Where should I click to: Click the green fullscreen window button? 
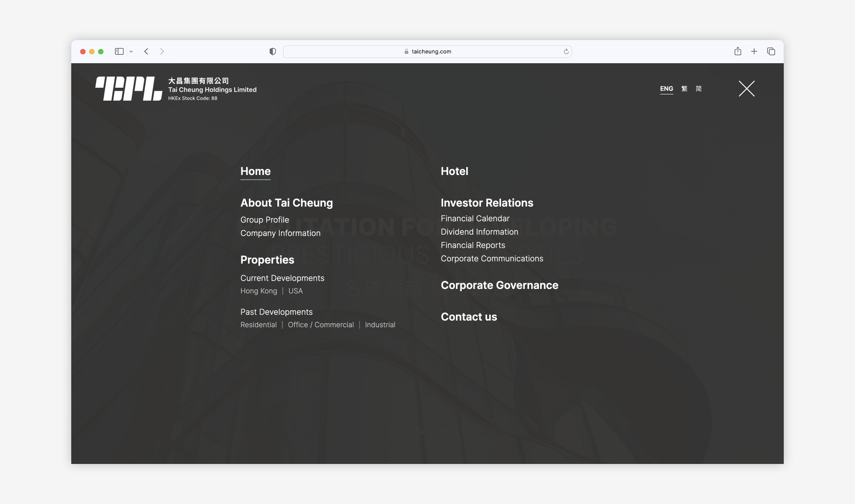[101, 52]
